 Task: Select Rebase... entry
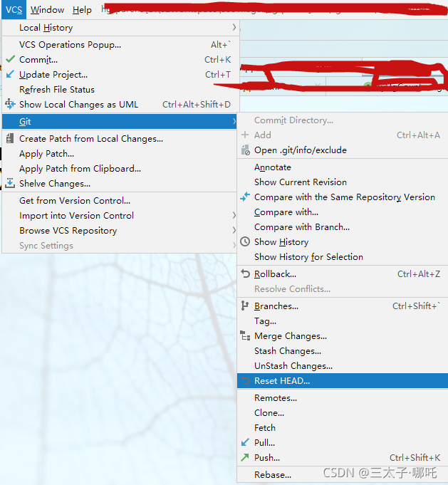(343, 474)
